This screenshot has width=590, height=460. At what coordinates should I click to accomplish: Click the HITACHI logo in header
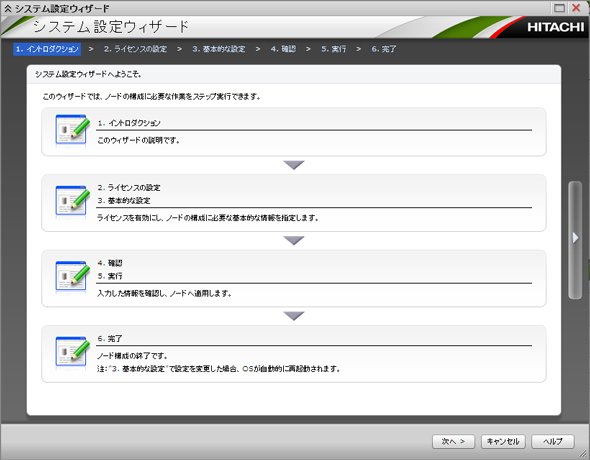tap(555, 27)
